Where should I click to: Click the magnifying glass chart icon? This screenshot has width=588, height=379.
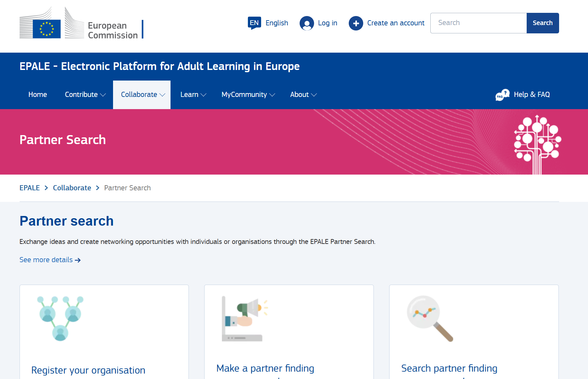[430, 318]
